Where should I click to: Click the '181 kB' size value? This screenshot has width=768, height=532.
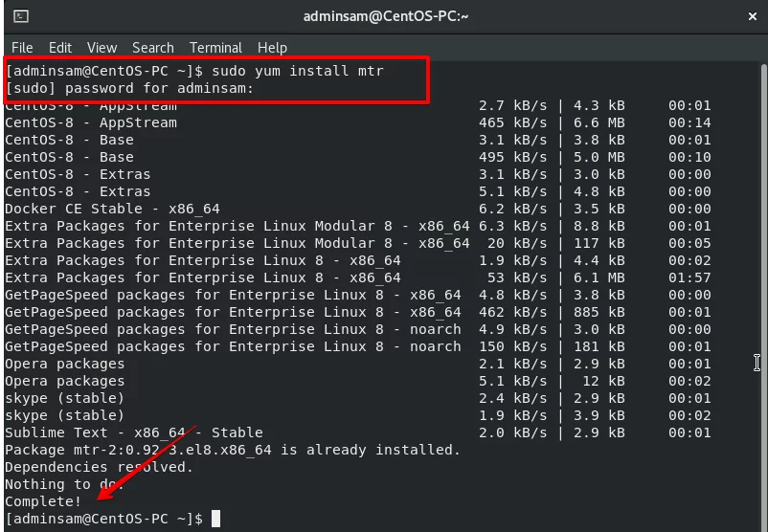pyautogui.click(x=599, y=346)
